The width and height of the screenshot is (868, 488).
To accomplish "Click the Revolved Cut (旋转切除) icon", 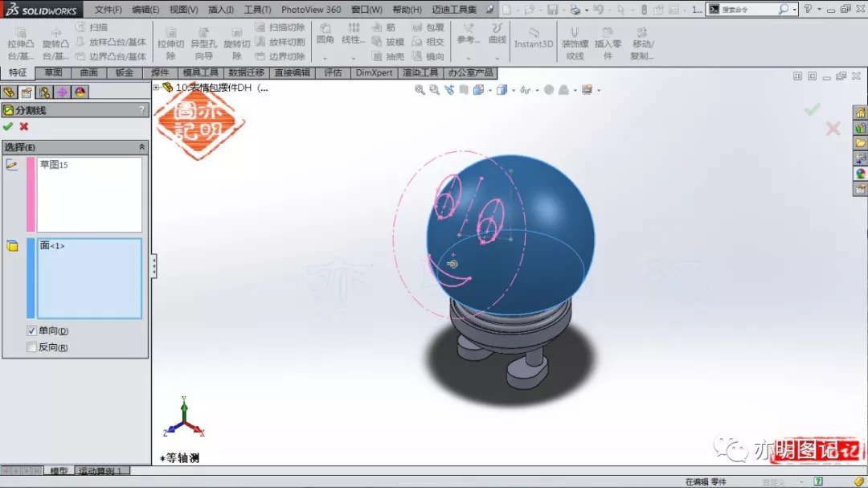I will pos(236,33).
